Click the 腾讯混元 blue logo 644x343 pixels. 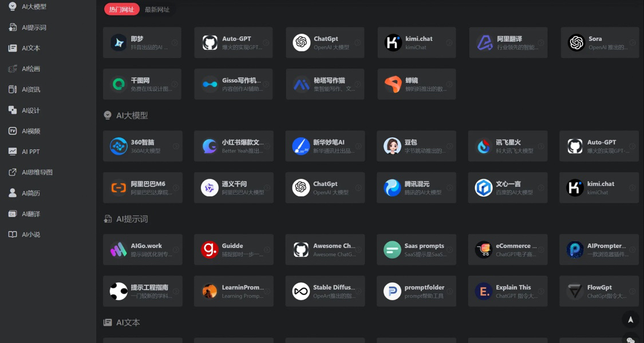point(392,188)
